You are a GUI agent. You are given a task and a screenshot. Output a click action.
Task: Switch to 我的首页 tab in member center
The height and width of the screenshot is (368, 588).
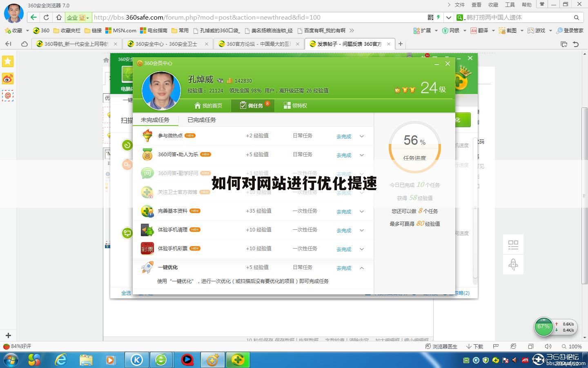[x=208, y=105]
